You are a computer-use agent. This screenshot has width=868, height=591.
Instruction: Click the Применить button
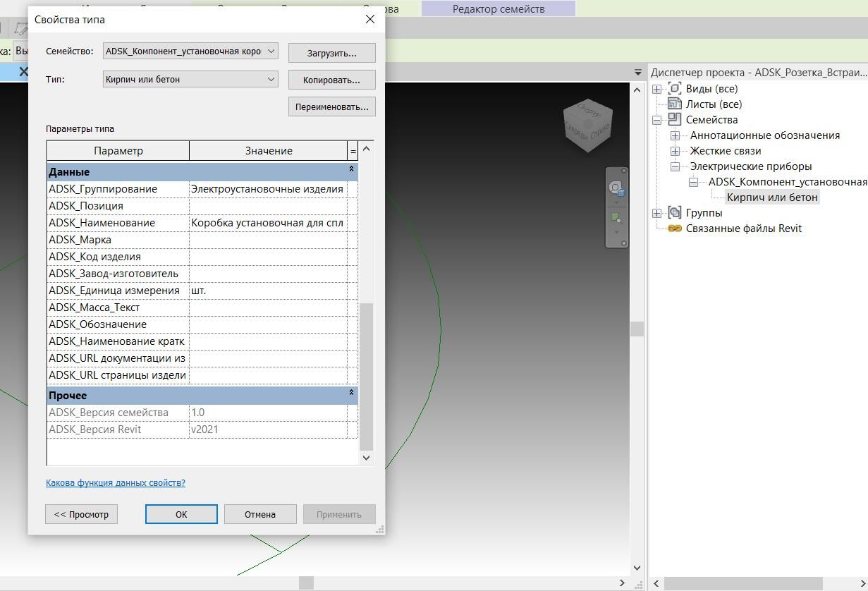tap(339, 514)
